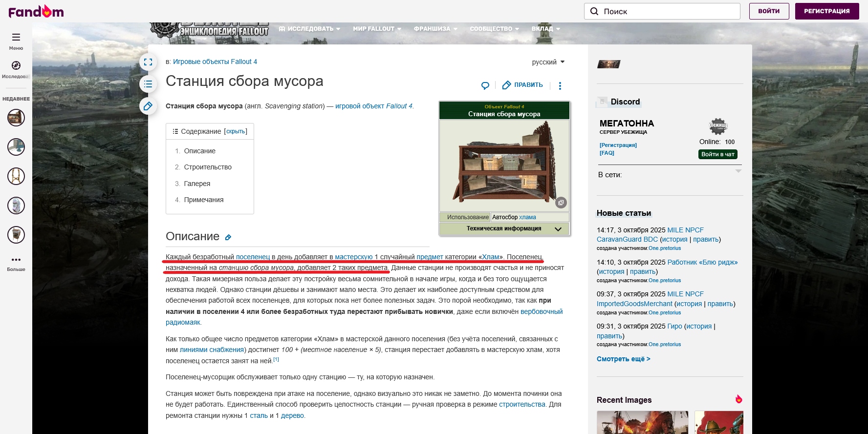Screen dimensions: 868x434
Task: Open footnote reference [1]
Action: point(276,359)
